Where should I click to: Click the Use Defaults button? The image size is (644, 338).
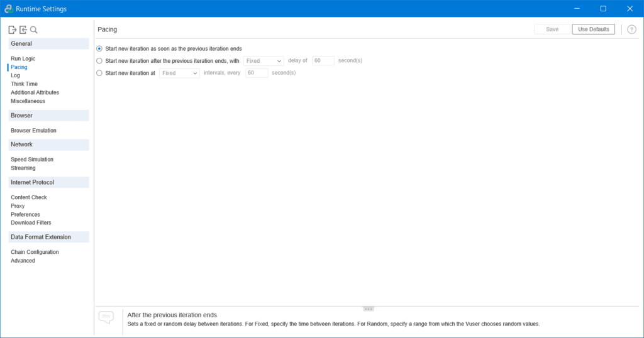(x=594, y=29)
